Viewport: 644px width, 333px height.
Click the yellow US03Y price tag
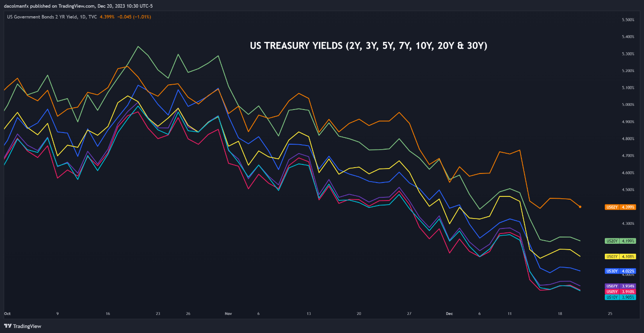(x=620, y=256)
